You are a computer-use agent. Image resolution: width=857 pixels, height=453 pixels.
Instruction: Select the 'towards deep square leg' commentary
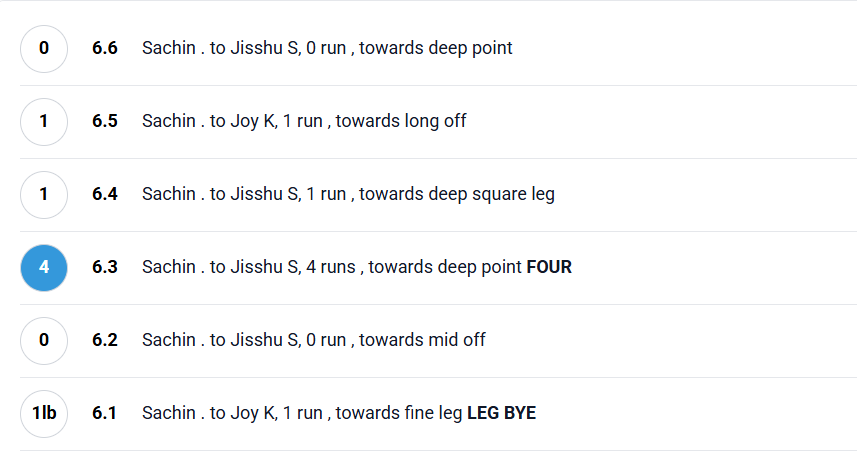[x=348, y=194]
